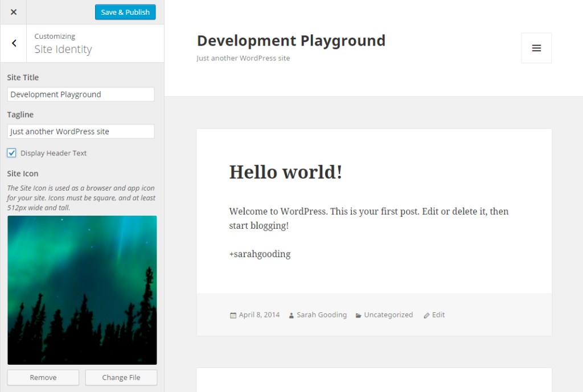Screen dimensions: 583x392
Task: Open the Uncategorized category link
Action: pyautogui.click(x=388, y=315)
